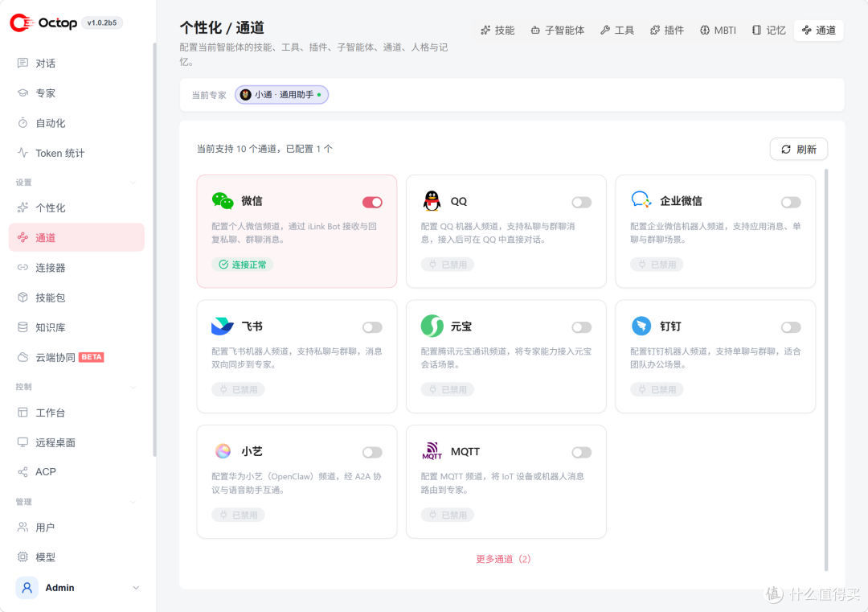Select the 远程桌面 monitor icon
868x612 pixels.
tap(23, 442)
